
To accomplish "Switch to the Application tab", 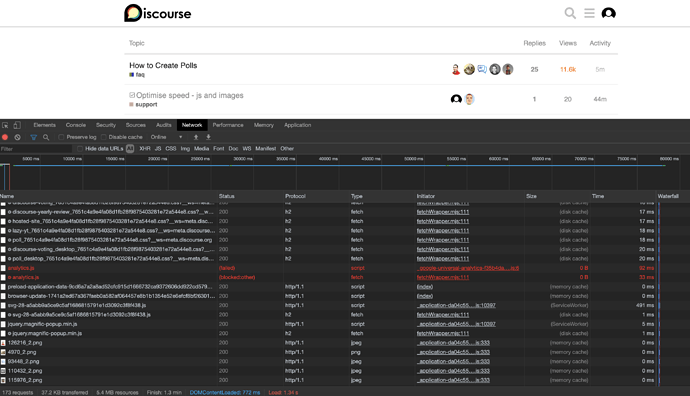I will [297, 125].
